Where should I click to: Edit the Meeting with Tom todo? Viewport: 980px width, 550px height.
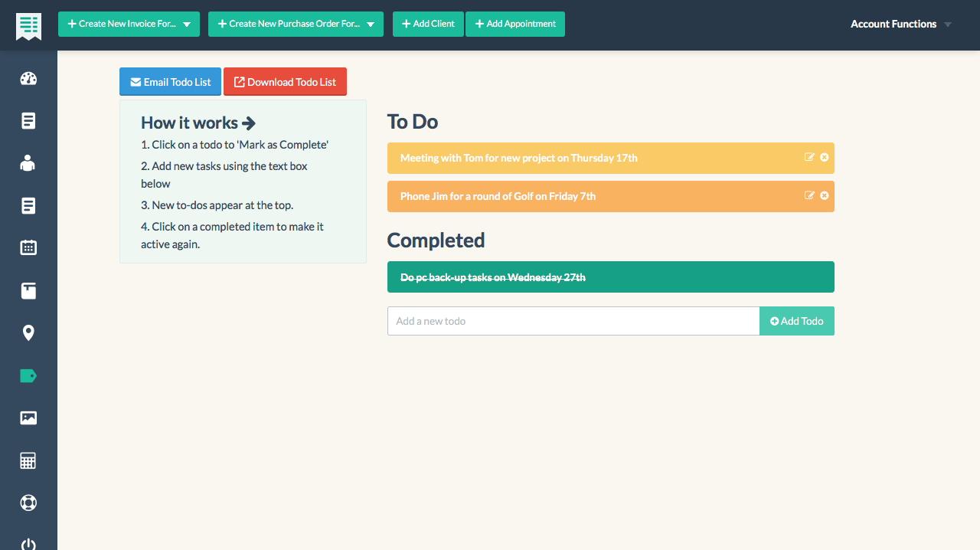click(x=809, y=157)
